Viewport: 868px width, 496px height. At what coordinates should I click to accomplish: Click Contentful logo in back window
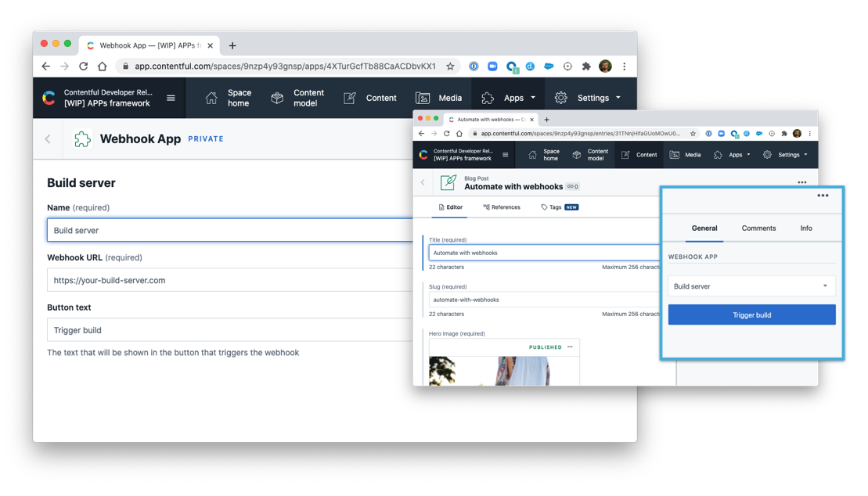pos(49,98)
